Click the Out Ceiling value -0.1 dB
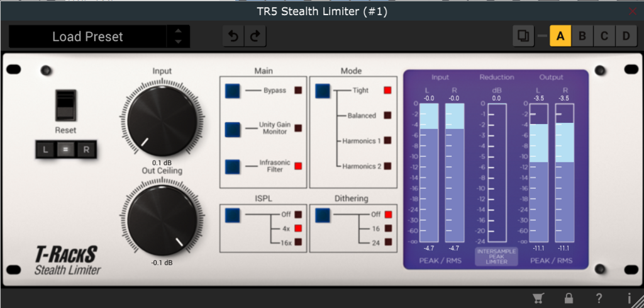644x308 pixels. (x=162, y=263)
